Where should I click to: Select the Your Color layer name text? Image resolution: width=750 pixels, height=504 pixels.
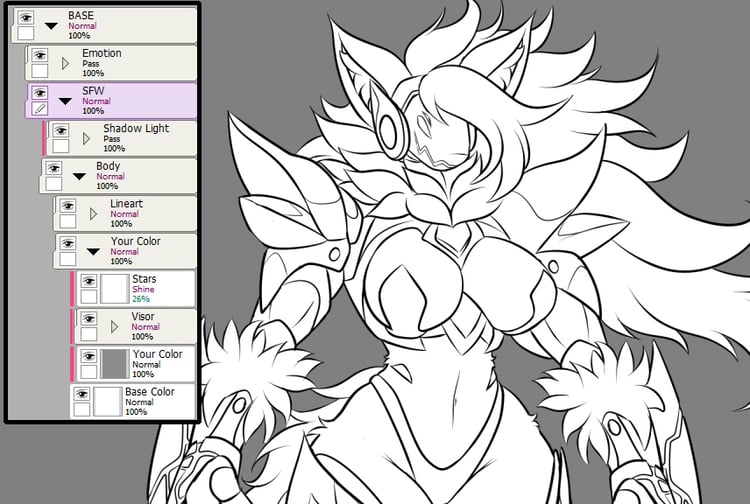click(x=157, y=354)
